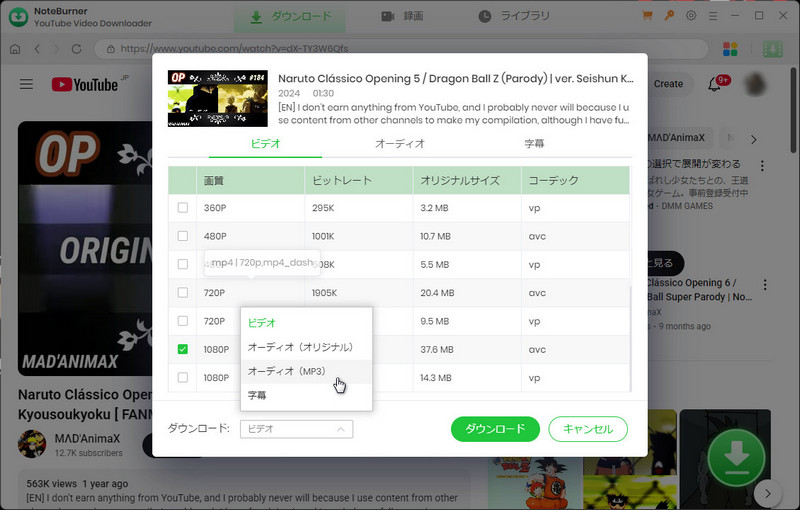Open YouTube sidebar hamburger menu
Screen dimensions: 800x510
(27, 84)
